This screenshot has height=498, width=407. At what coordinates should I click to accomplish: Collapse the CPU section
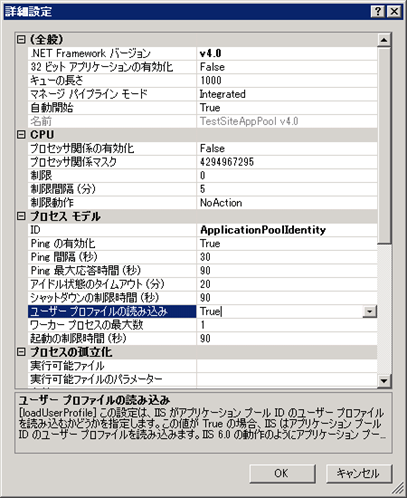21,135
